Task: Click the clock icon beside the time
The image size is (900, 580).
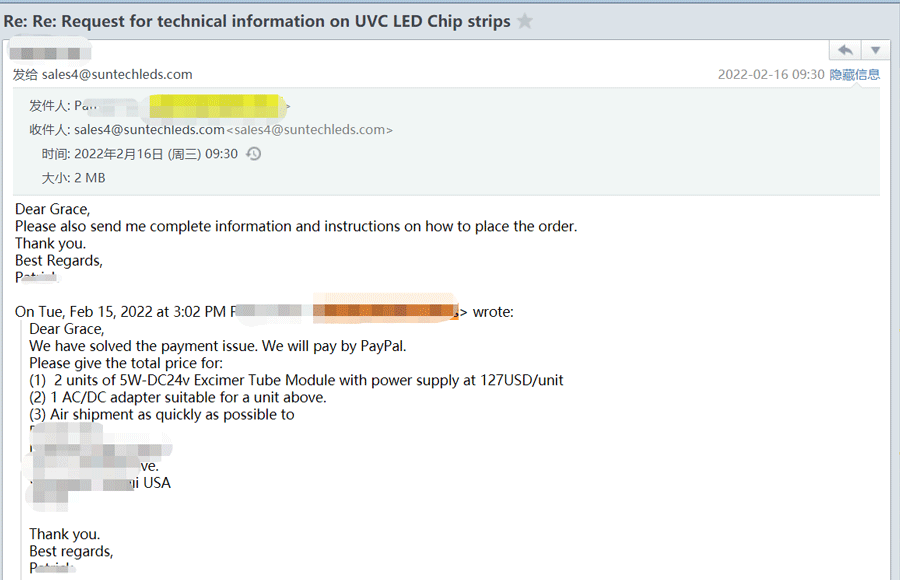Action: click(x=254, y=154)
